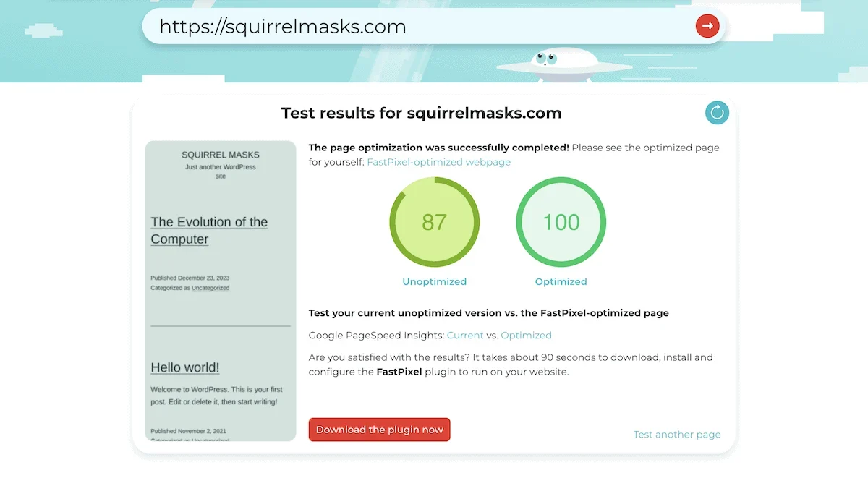Click the 100 optimized score gauge

point(561,221)
